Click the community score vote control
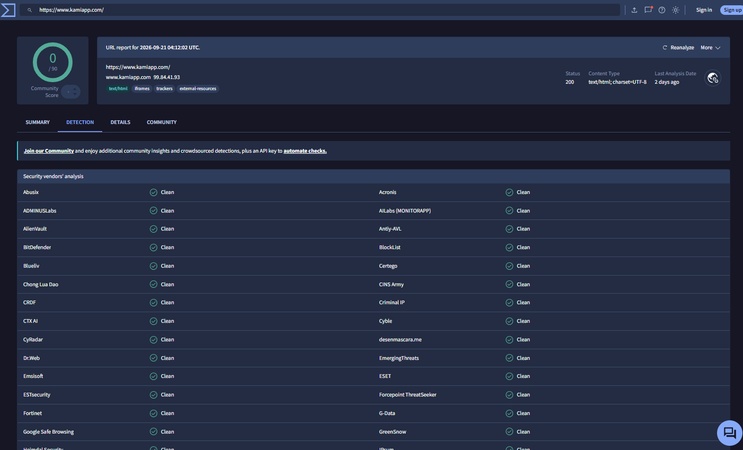The width and height of the screenshot is (743, 450). point(71,91)
